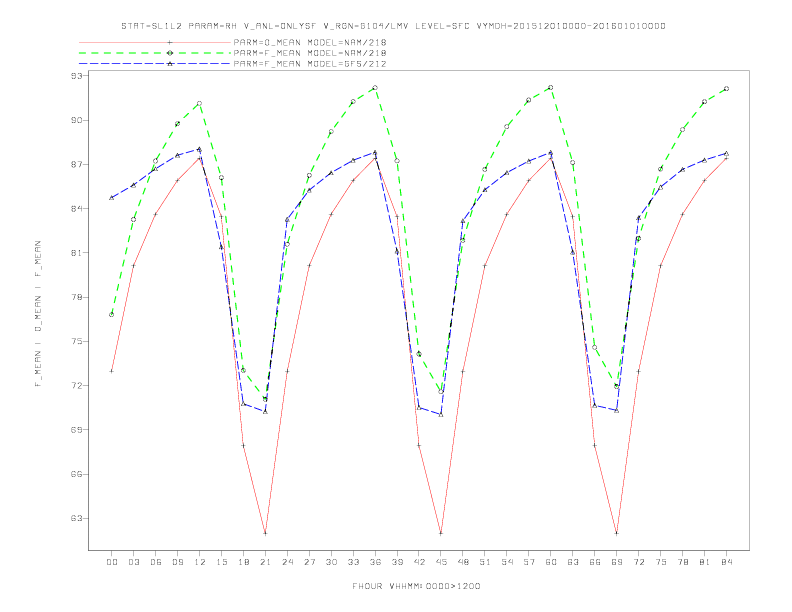Click y-axis tick label 87
Image resolution: width=792 pixels, height=612 pixels.
click(x=77, y=164)
